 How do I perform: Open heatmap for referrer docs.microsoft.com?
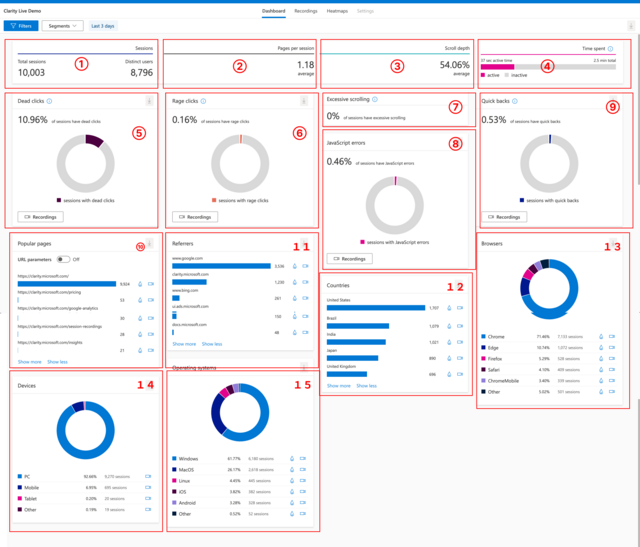tap(295, 332)
